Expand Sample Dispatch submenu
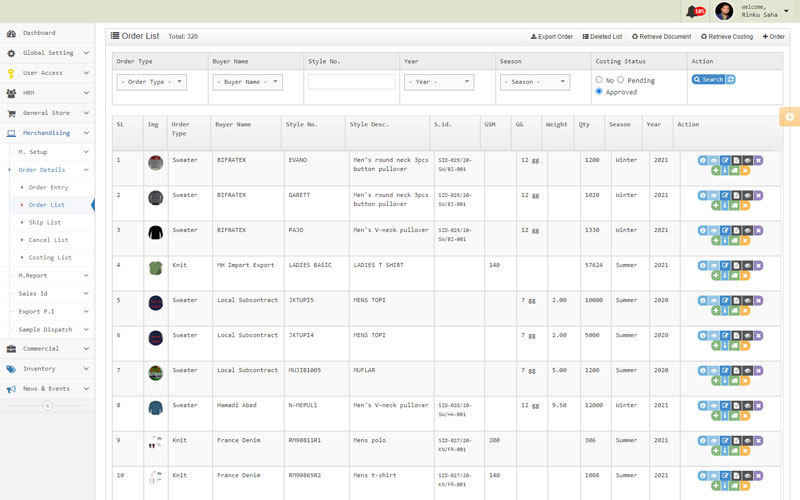 tap(52, 330)
